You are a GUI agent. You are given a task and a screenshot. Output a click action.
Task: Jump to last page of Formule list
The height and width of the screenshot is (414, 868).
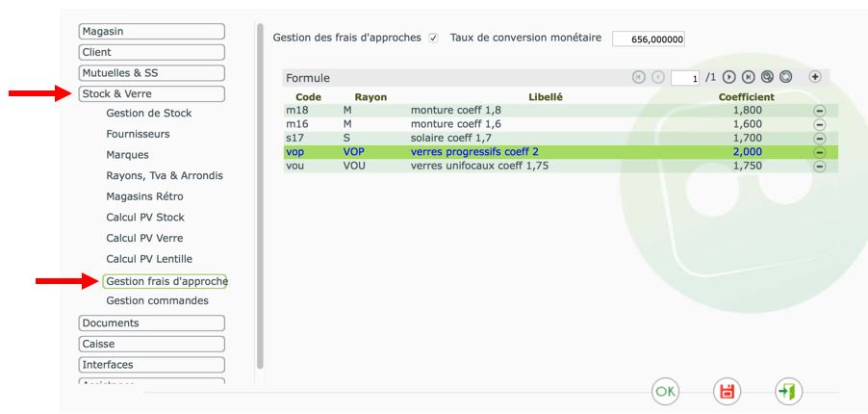tap(748, 78)
